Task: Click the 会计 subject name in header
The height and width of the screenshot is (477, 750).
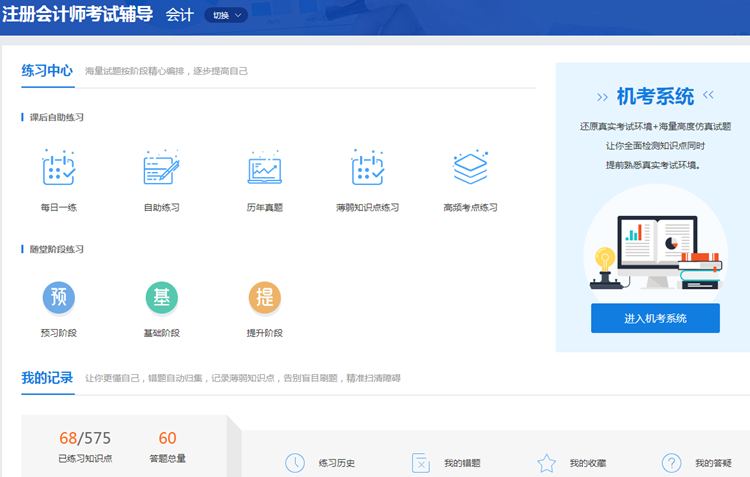Action: pyautogui.click(x=180, y=15)
